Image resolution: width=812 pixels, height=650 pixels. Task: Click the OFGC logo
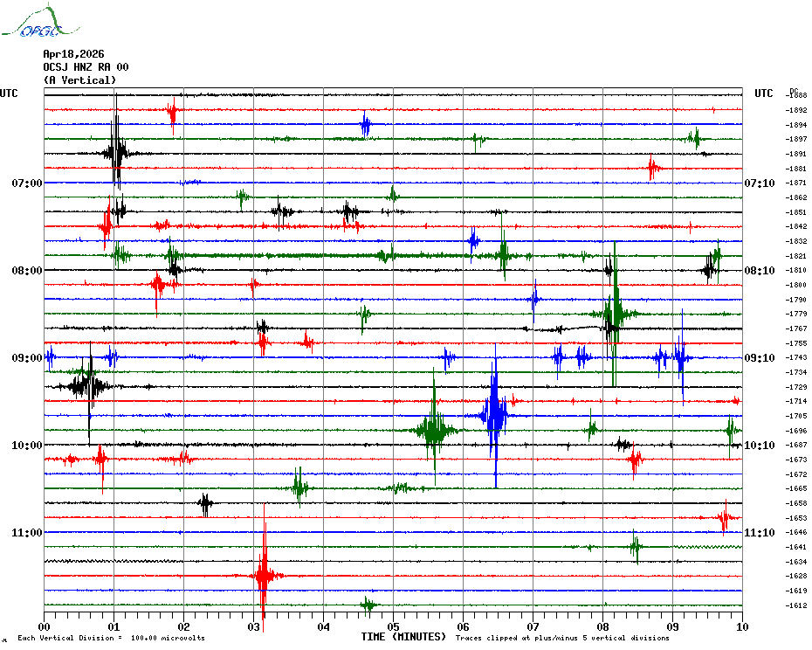(x=40, y=22)
